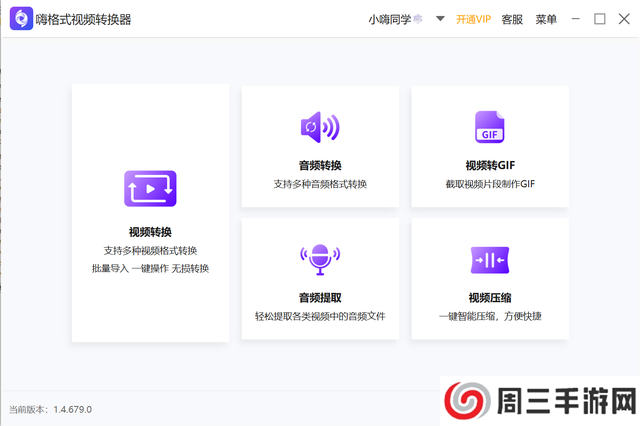Open the 视频转换 card title
The width and height of the screenshot is (640, 426).
pos(150,232)
